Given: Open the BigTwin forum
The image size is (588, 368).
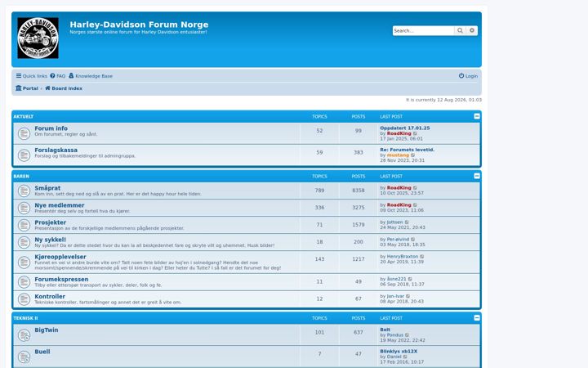Looking at the screenshot, I should point(46,330).
